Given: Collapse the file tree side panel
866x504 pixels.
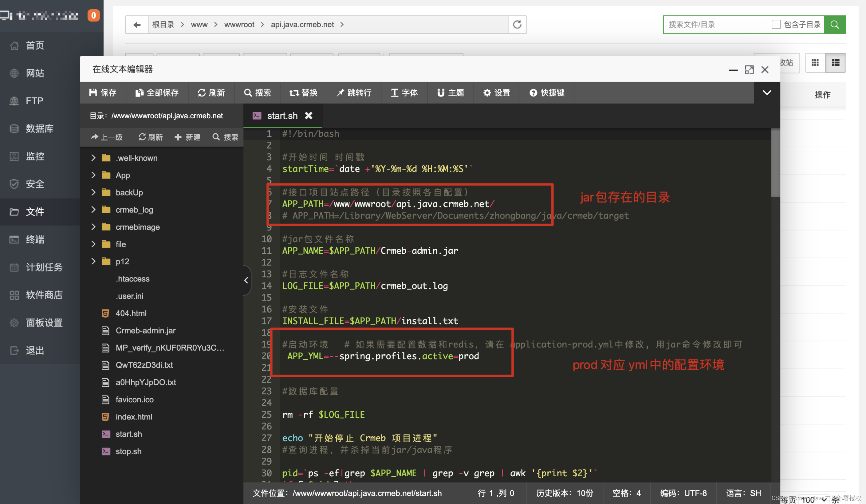Looking at the screenshot, I should click(246, 280).
